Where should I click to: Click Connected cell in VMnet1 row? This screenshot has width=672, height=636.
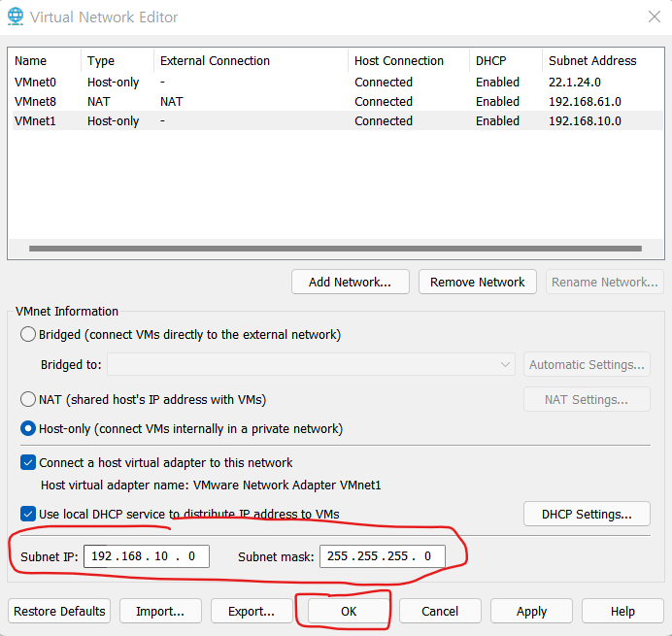[x=384, y=120]
